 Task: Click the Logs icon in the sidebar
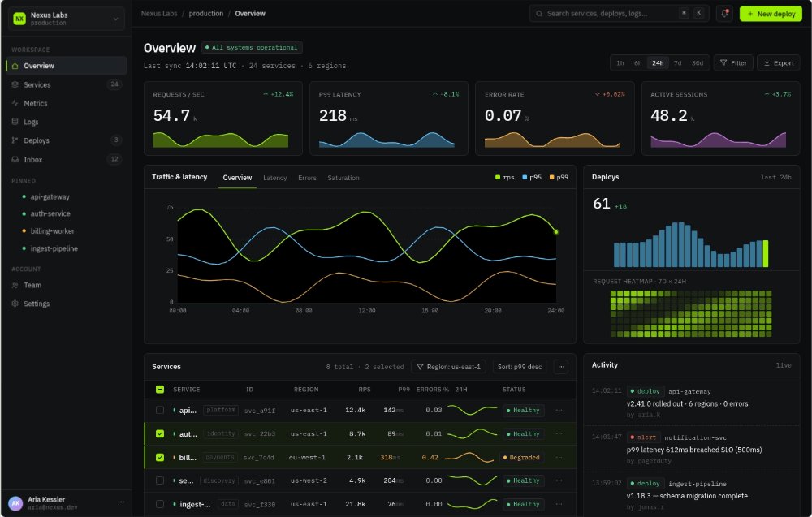(15, 122)
